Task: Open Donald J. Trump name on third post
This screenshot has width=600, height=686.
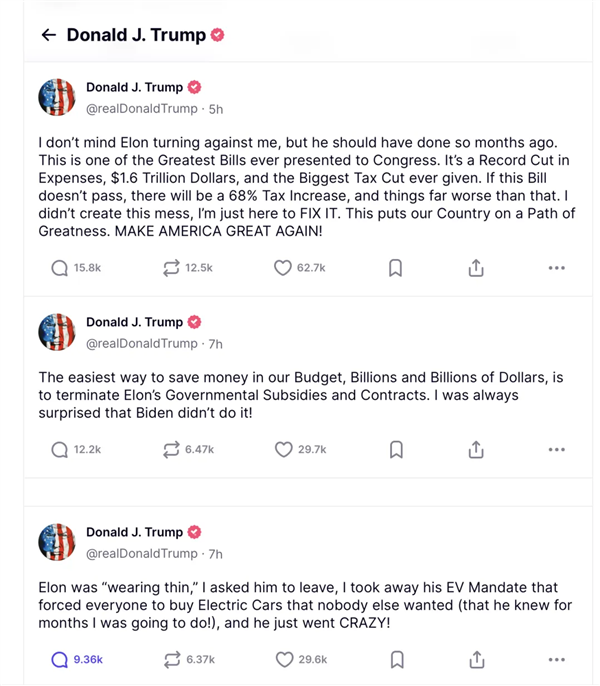Action: [134, 532]
